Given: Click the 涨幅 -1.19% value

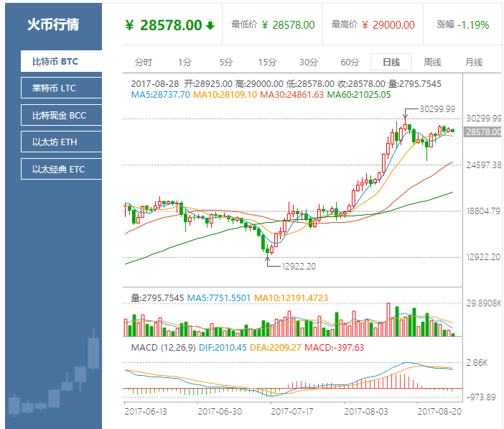Looking at the screenshot, I should [x=473, y=24].
